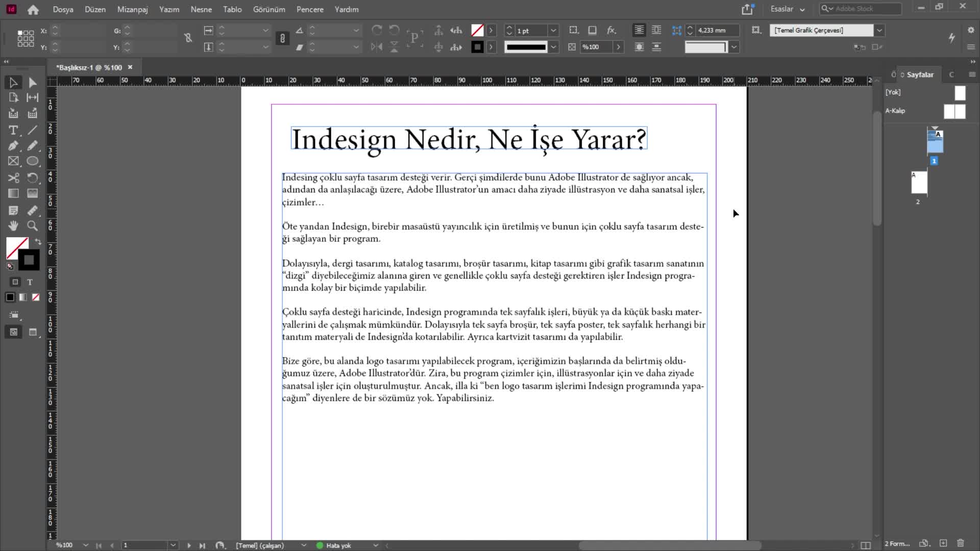Click the Home icon
This screenshot has height=551, width=980.
(x=33, y=9)
